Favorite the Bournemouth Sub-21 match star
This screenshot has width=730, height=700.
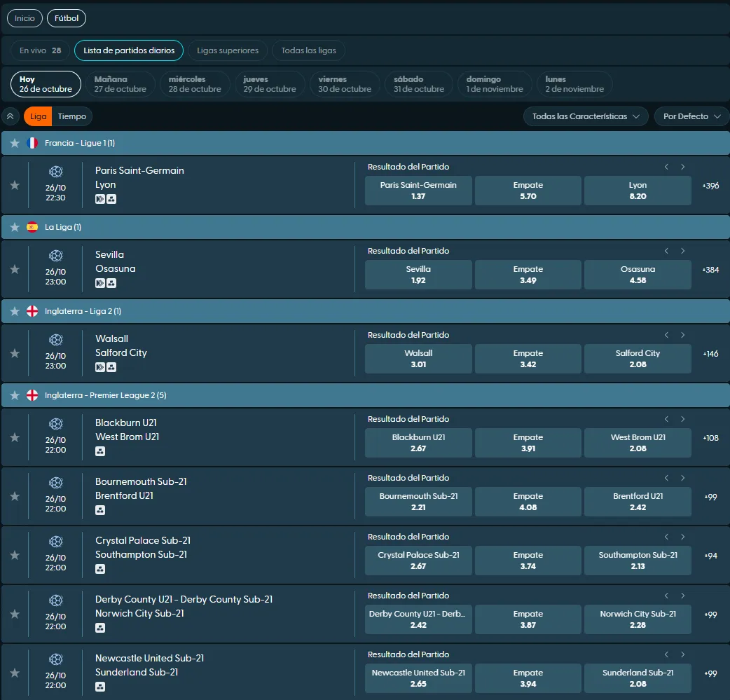15,497
